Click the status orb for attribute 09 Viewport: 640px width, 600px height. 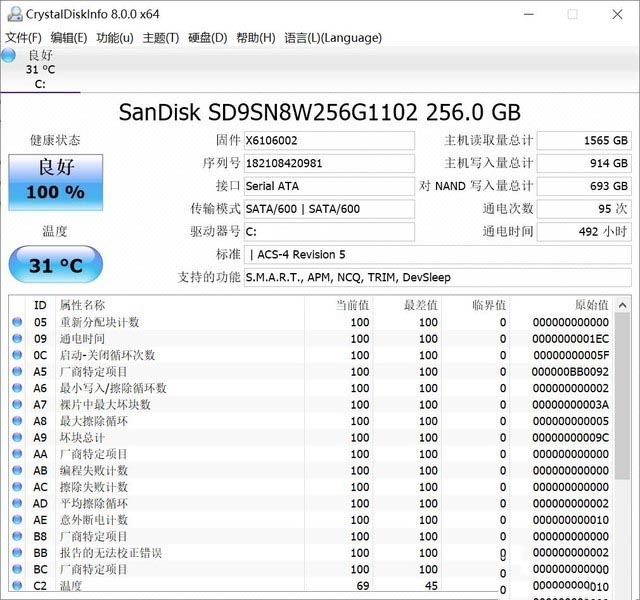coord(17,338)
